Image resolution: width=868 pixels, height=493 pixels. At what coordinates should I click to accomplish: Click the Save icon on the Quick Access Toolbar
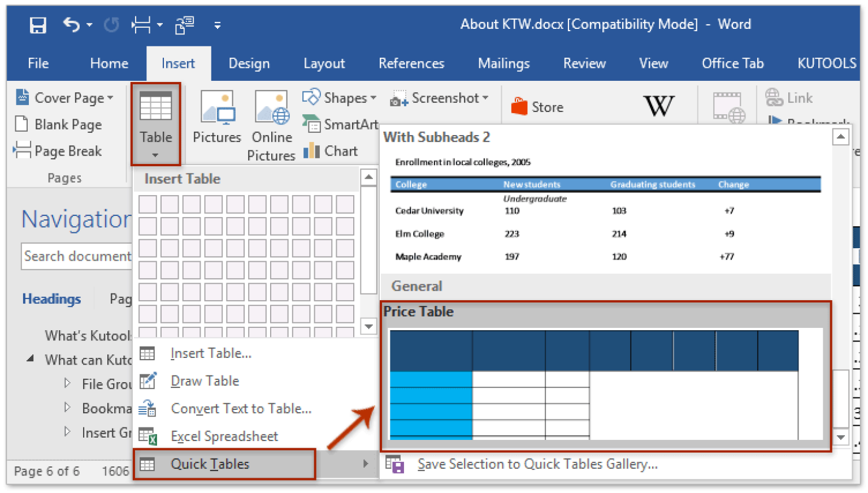[37, 24]
